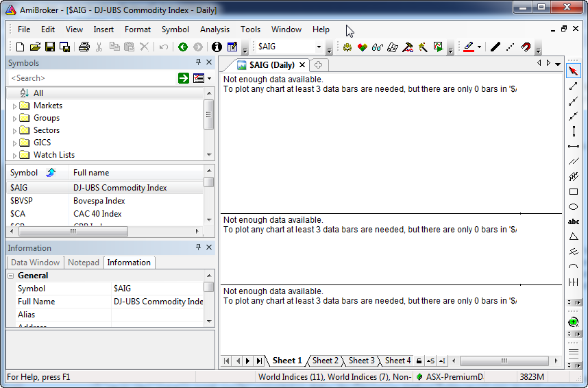The width and height of the screenshot is (588, 388).
Task: Pin the Information panel
Action: (198, 247)
